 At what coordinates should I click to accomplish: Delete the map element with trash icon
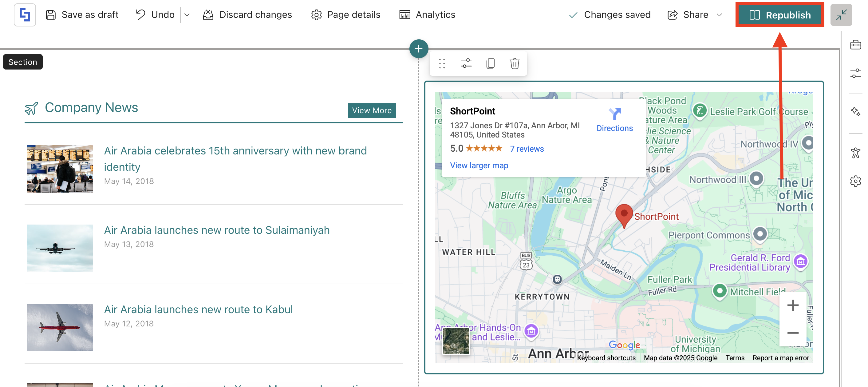click(x=514, y=63)
